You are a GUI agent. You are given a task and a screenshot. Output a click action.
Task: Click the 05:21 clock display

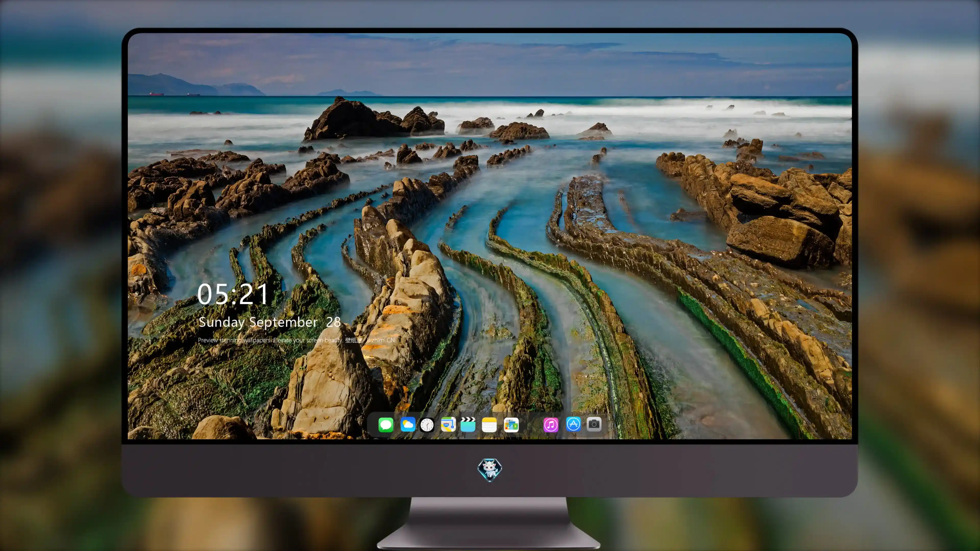tap(232, 294)
